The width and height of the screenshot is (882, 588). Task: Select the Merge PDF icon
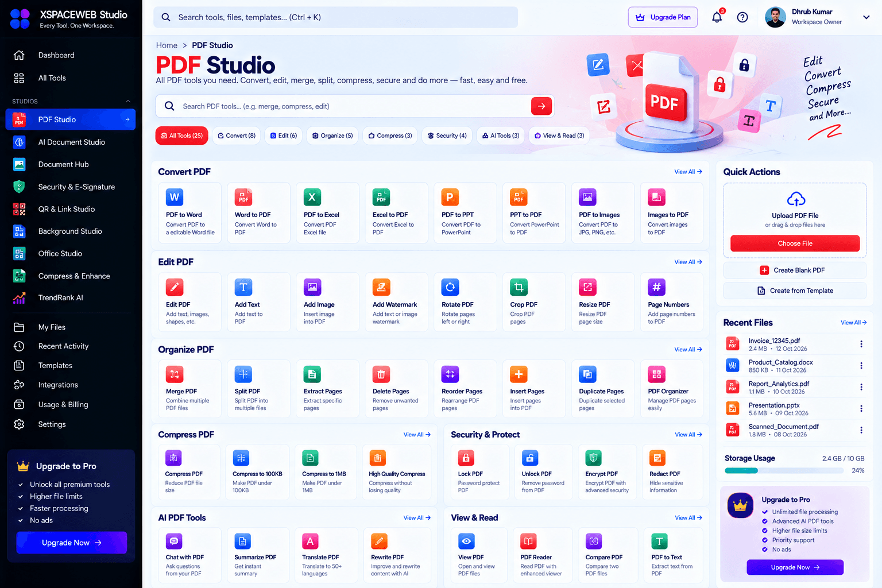click(175, 374)
